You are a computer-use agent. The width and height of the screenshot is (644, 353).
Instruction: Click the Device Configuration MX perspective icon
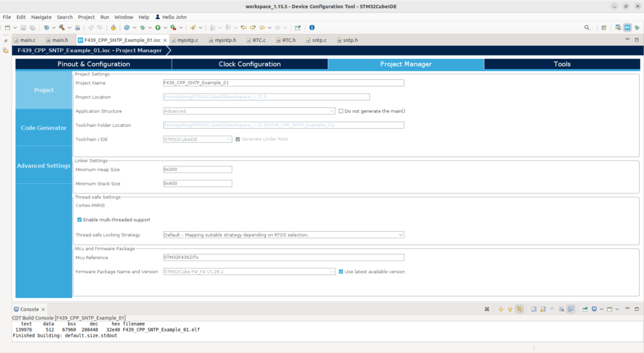627,28
